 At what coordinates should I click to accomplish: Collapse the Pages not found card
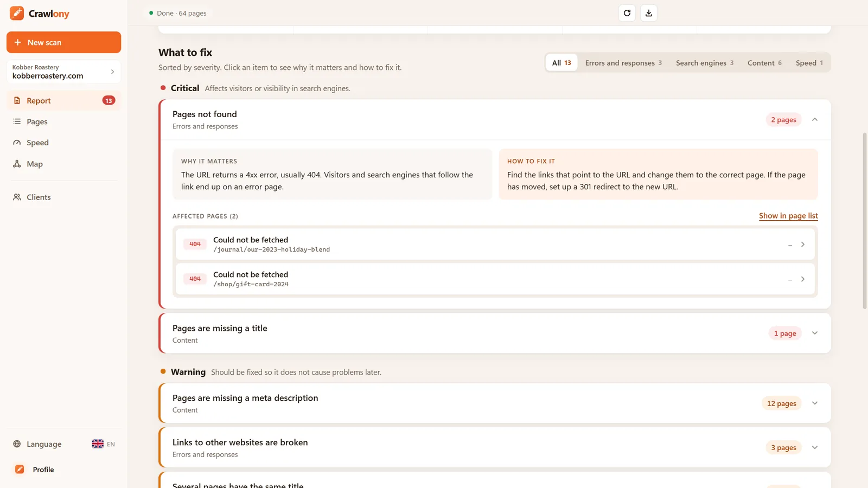coord(815,120)
